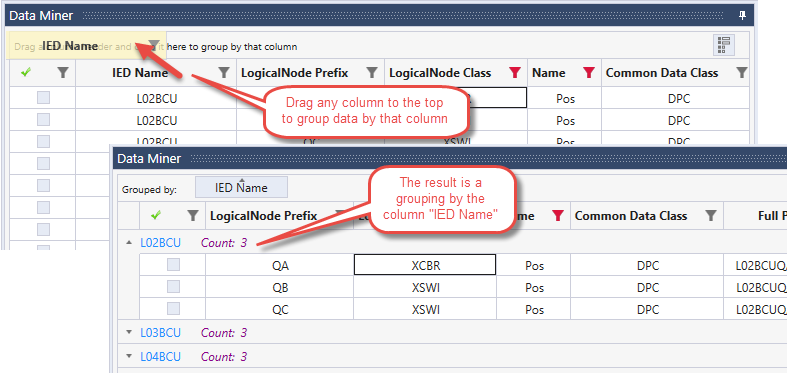
Task: Select the Full Path cell in QA row
Action: 756,265
